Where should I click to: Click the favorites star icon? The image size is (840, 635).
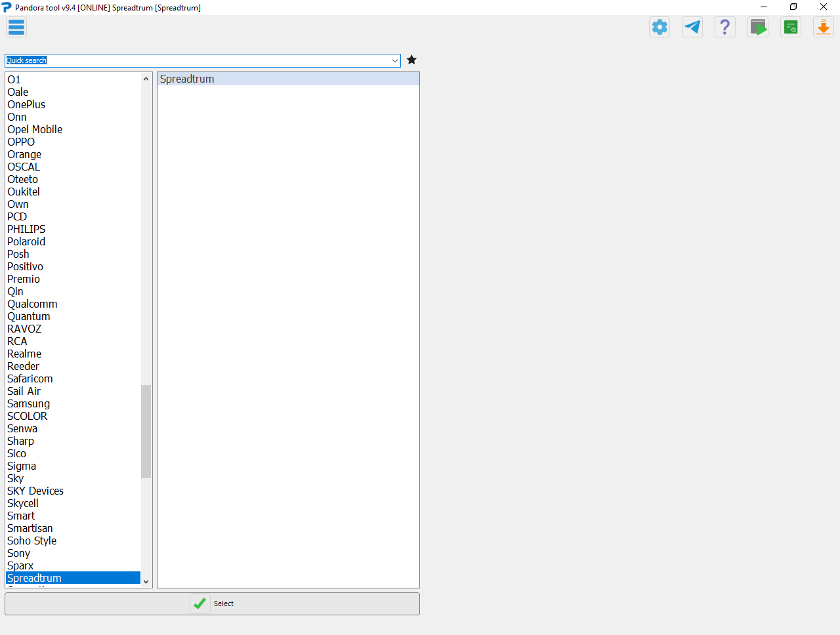click(411, 59)
